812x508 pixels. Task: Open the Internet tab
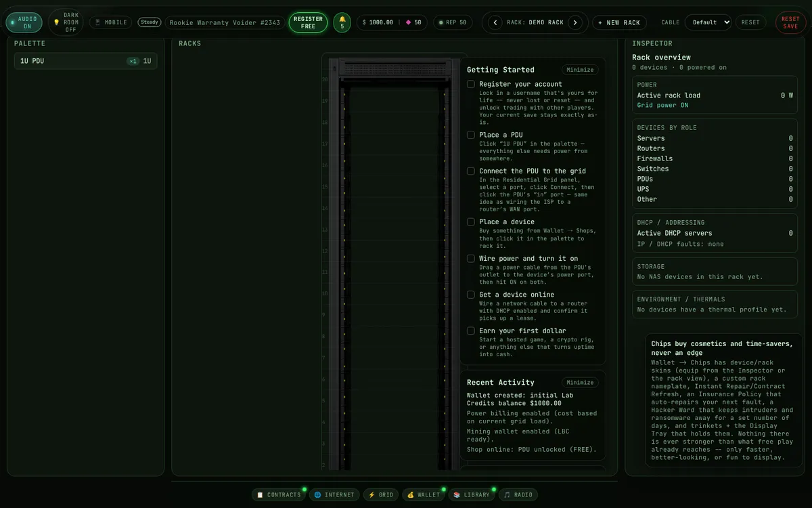[x=334, y=495]
